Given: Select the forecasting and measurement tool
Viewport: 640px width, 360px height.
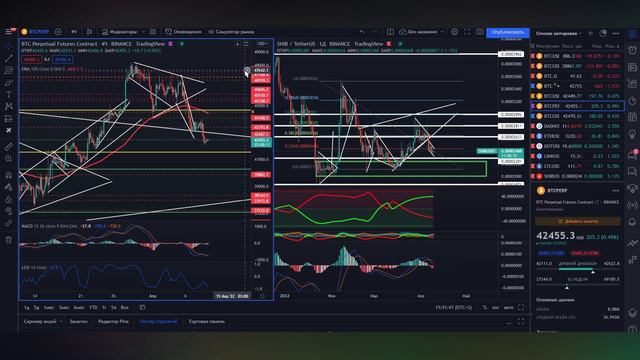Looking at the screenshot, I should tap(9, 119).
